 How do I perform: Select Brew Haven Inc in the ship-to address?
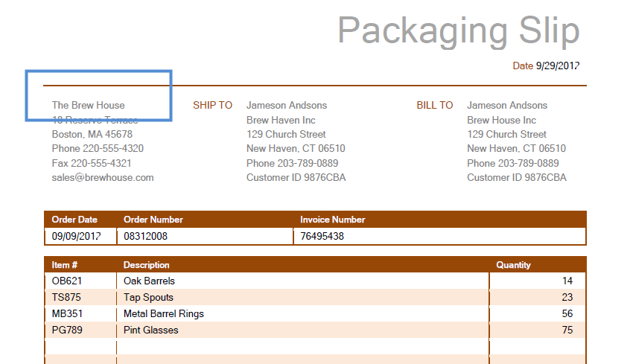click(x=281, y=121)
